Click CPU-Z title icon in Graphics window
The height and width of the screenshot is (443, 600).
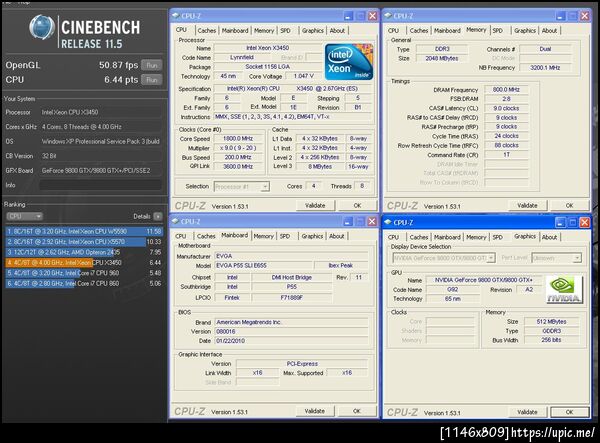pos(388,222)
